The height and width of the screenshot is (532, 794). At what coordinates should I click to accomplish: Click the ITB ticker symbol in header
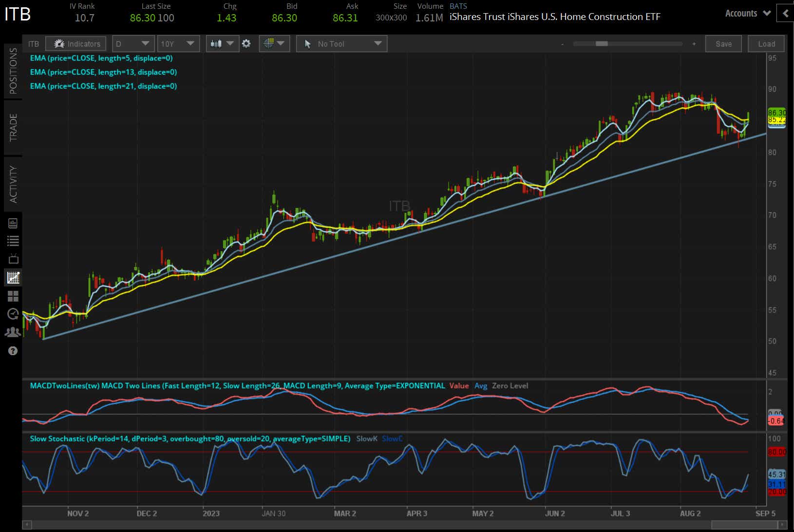18,14
